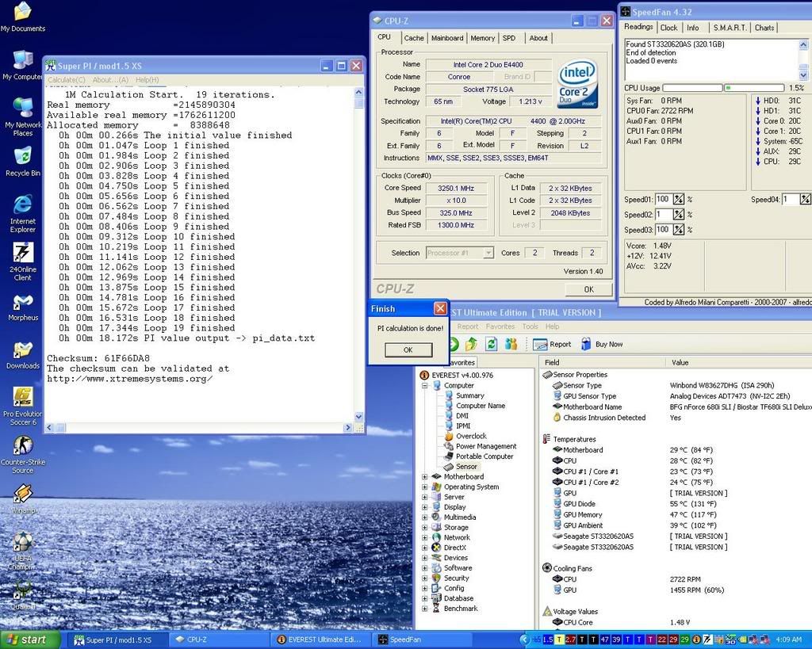Screen dimensions: 812x649
Task: Select Power Management in EVEREST tree
Action: pyautogui.click(x=486, y=446)
